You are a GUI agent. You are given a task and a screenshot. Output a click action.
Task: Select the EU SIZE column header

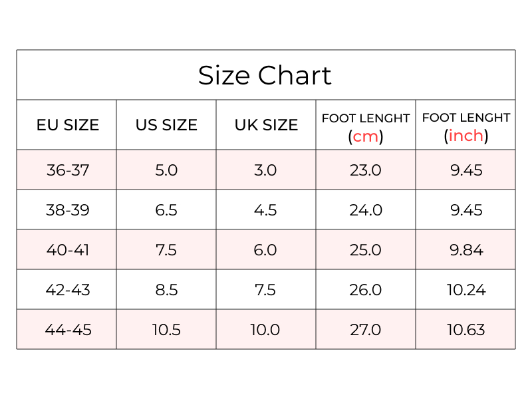tap(68, 125)
